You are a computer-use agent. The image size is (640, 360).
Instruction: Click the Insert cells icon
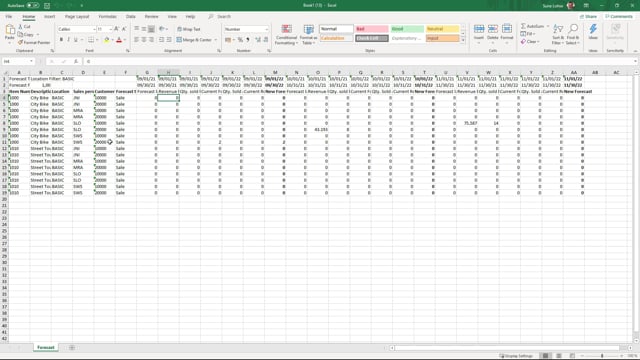click(x=479, y=33)
